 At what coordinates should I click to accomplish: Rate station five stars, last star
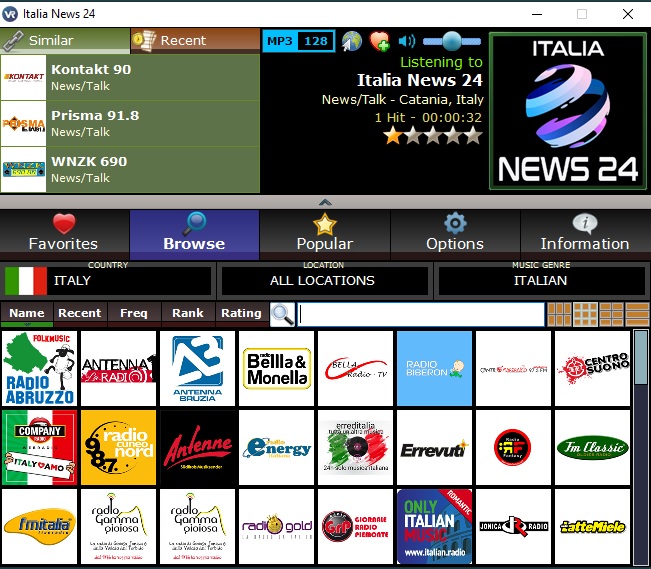click(x=473, y=135)
